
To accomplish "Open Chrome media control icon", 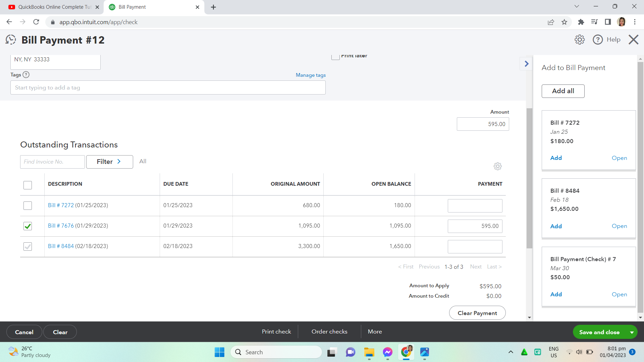I will coord(594,22).
